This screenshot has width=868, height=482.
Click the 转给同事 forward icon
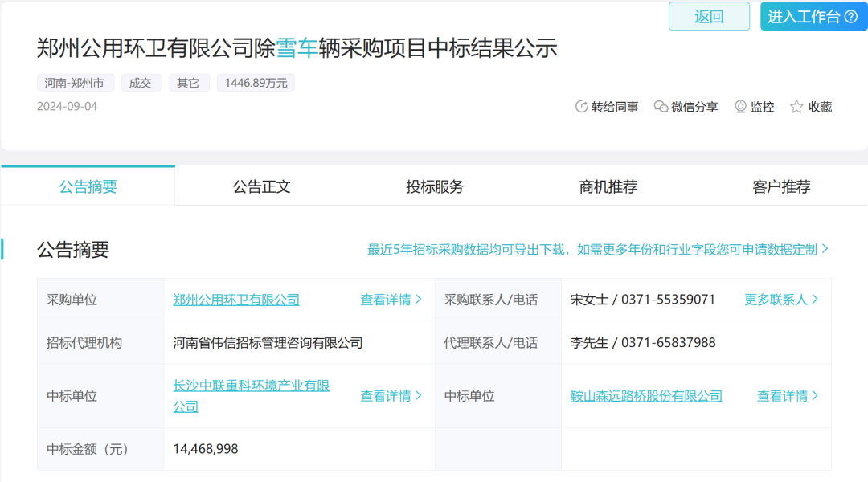pos(581,107)
